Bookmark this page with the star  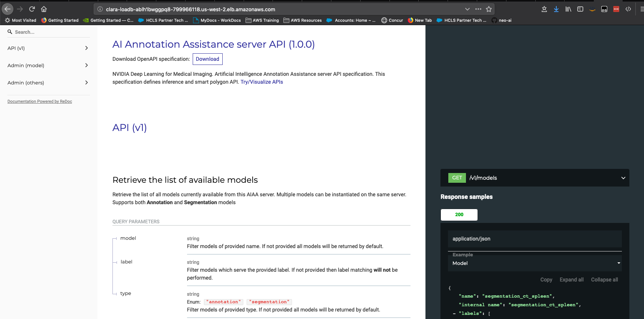(x=489, y=9)
